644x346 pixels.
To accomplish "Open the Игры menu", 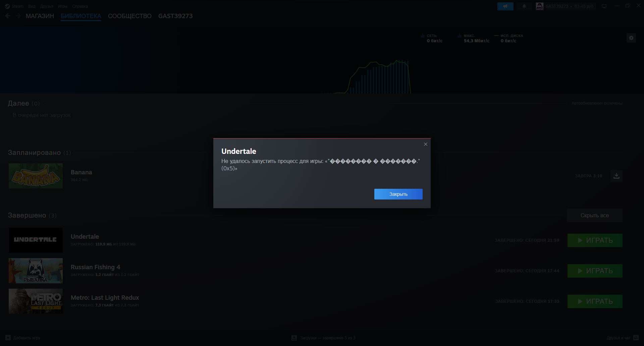I will [x=63, y=6].
